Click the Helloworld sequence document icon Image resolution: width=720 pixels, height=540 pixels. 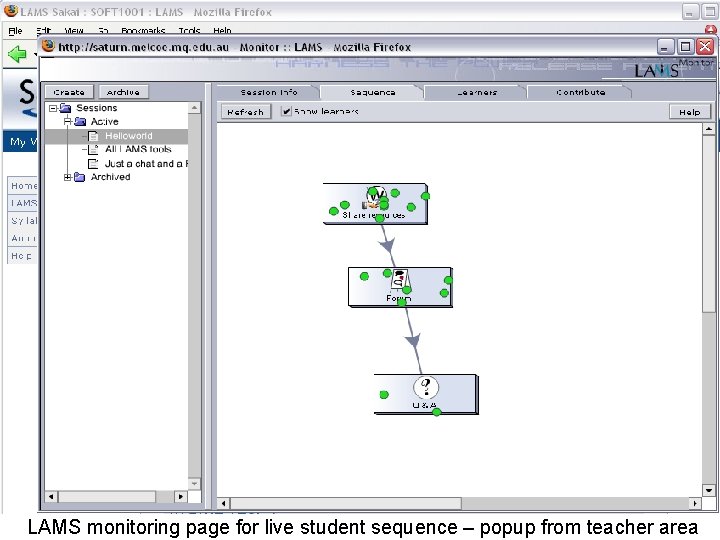pyautogui.click(x=93, y=136)
